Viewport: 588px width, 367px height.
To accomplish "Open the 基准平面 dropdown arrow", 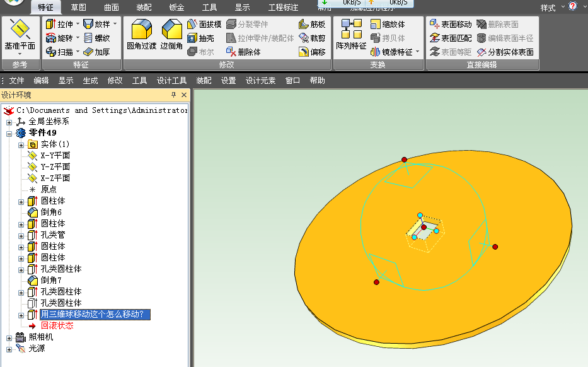I will [20, 54].
